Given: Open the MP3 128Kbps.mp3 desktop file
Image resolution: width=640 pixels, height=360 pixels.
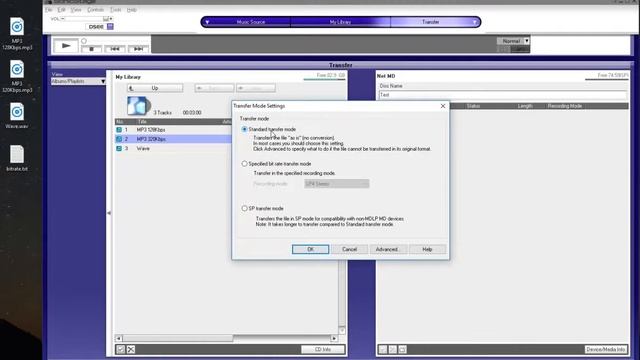Looking at the screenshot, I should coord(17,33).
